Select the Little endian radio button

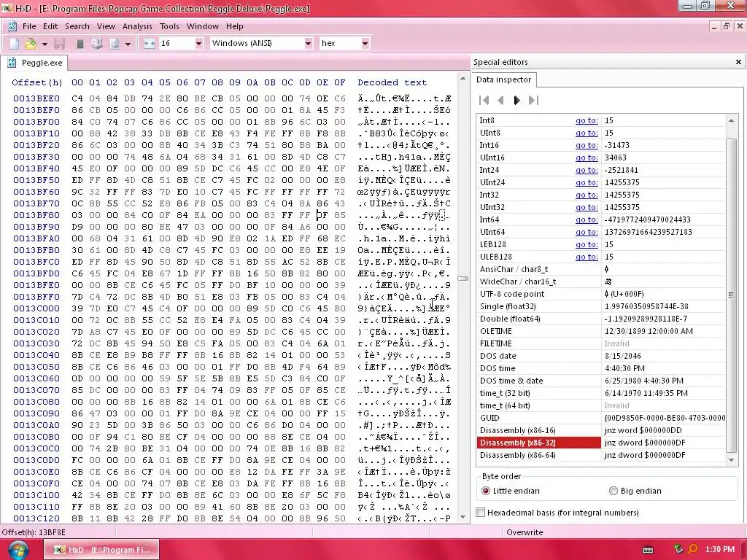click(485, 491)
